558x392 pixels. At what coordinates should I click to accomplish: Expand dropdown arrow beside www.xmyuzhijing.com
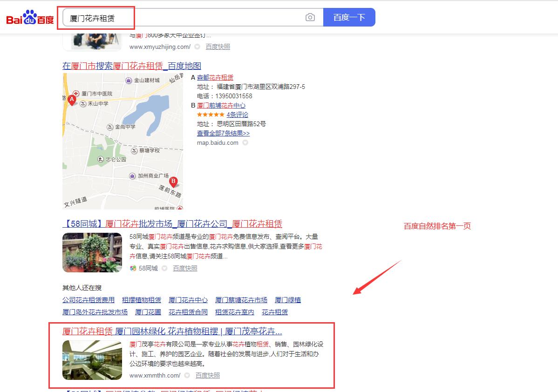point(197,47)
